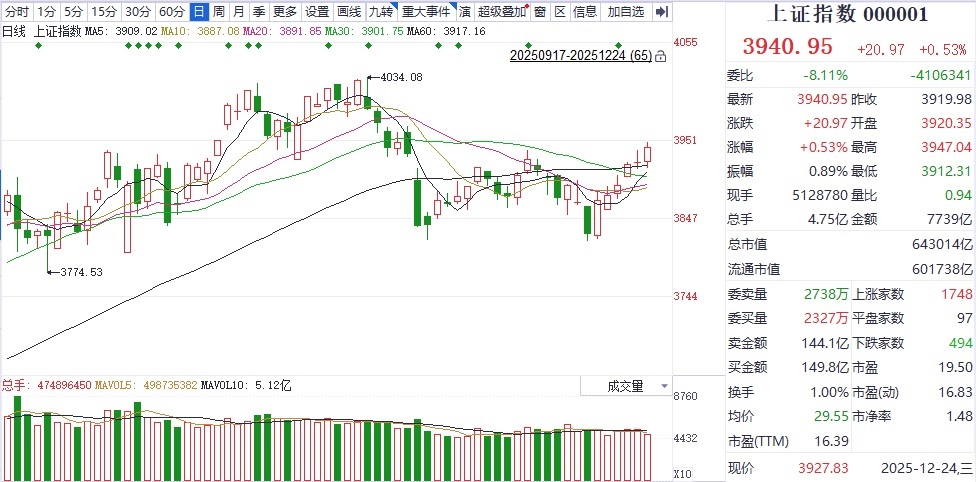976x482 pixels.
Task: Switch to the 分时 intraday tab
Action: tap(17, 12)
